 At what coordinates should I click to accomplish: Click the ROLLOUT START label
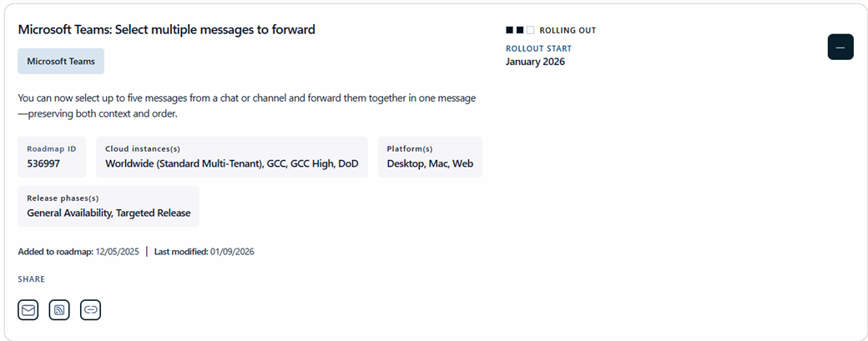(x=538, y=48)
